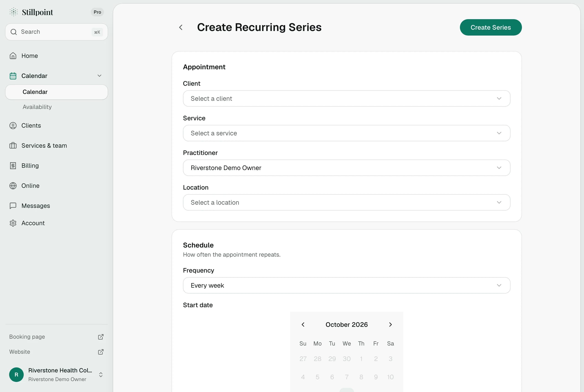
Task: Open the Select a client dropdown
Action: click(347, 98)
